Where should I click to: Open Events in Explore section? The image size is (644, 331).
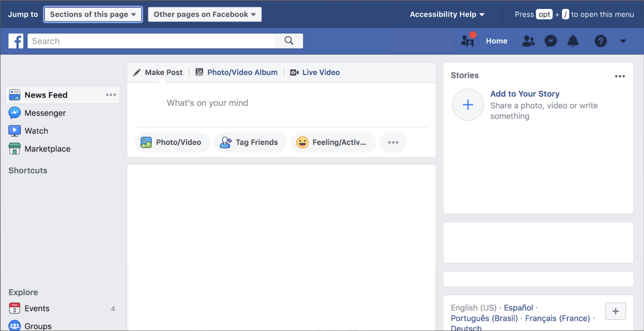click(x=37, y=308)
